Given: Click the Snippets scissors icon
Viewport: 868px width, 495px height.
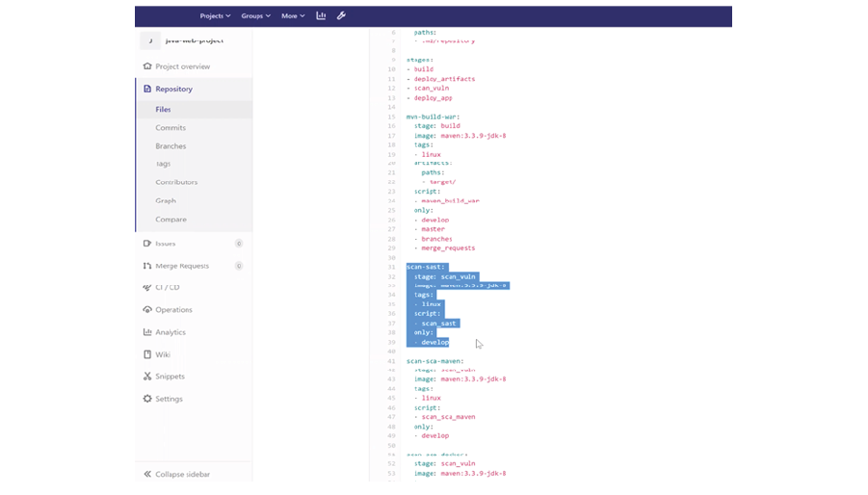Looking at the screenshot, I should tap(147, 377).
